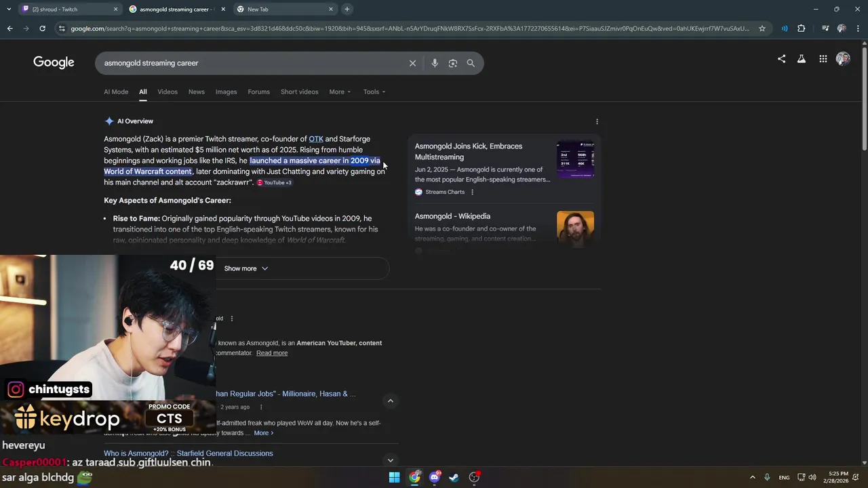Open options next to Streams Charts source
Image resolution: width=868 pixels, height=488 pixels.
[472, 192]
